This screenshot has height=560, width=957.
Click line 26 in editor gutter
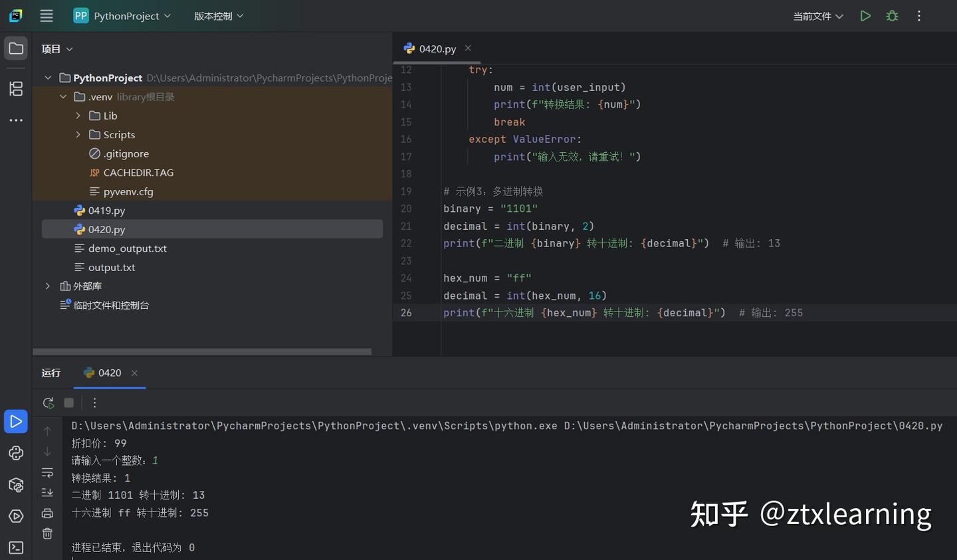click(x=406, y=313)
